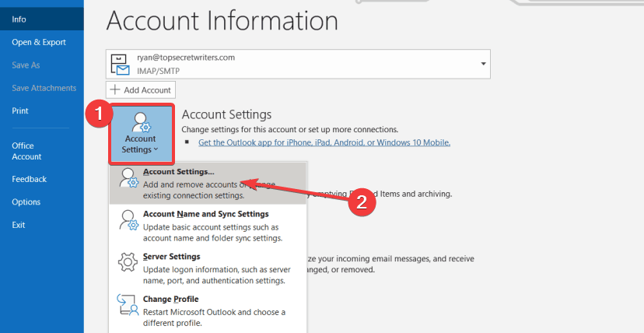
Task: Click the plus icon on Add Account
Action: pyautogui.click(x=115, y=89)
